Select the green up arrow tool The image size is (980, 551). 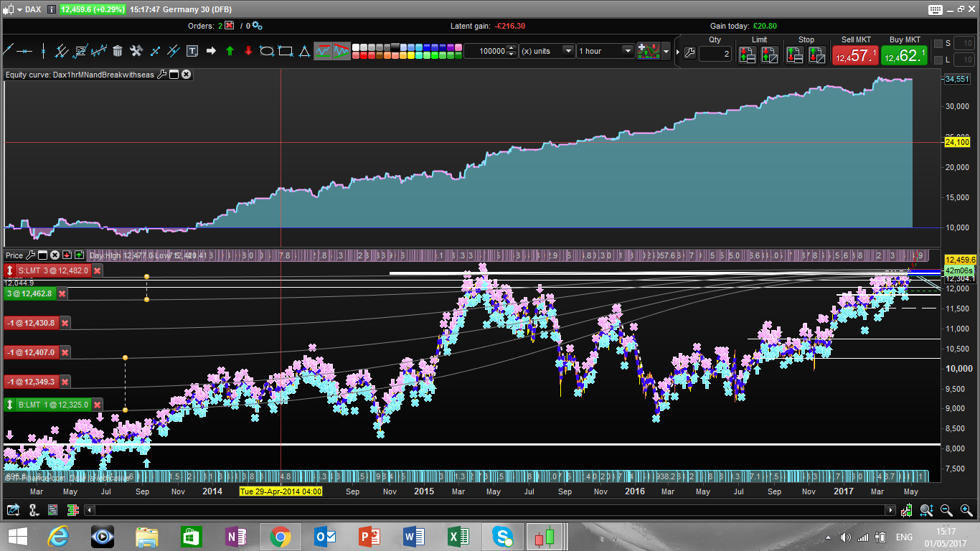(x=230, y=51)
